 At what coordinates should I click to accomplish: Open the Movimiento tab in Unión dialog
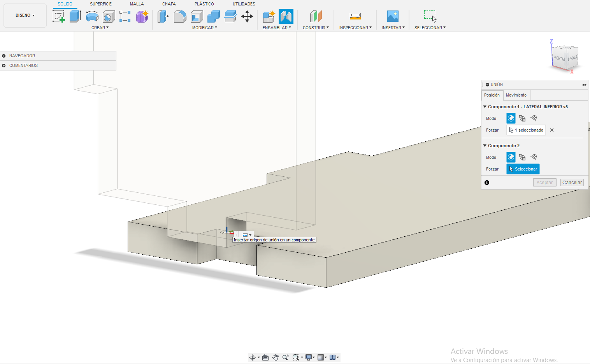coord(516,95)
